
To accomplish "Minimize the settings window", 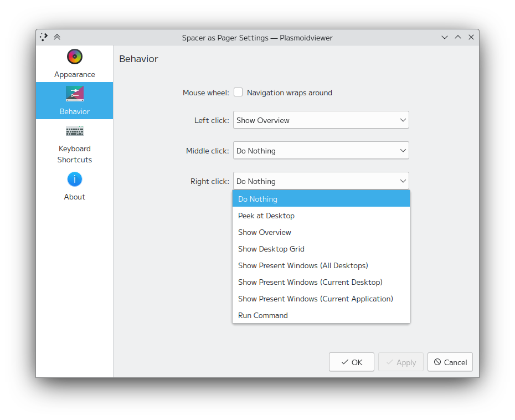I will [444, 38].
